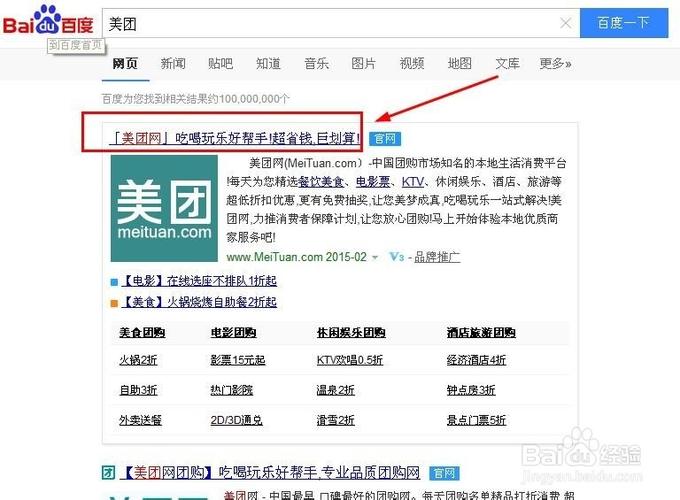Click the 火锅2折 link
Viewport: 680px width, 500px height.
(138, 360)
